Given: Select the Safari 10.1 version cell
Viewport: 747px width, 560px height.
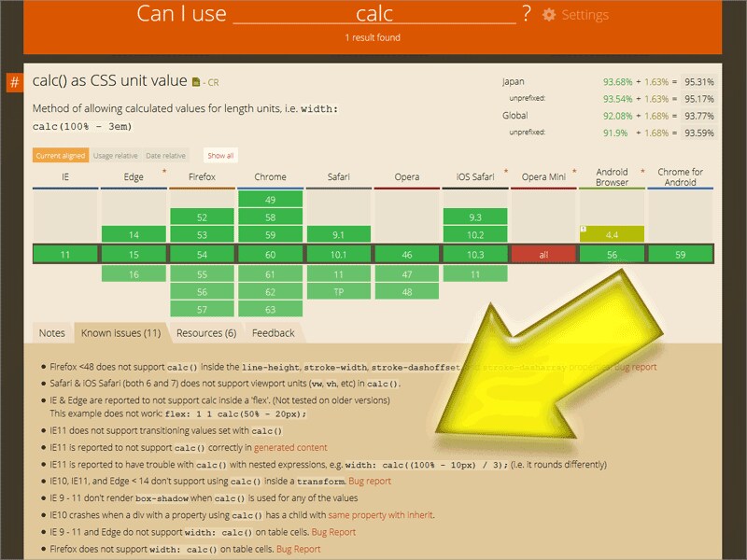Looking at the screenshot, I should (x=339, y=254).
